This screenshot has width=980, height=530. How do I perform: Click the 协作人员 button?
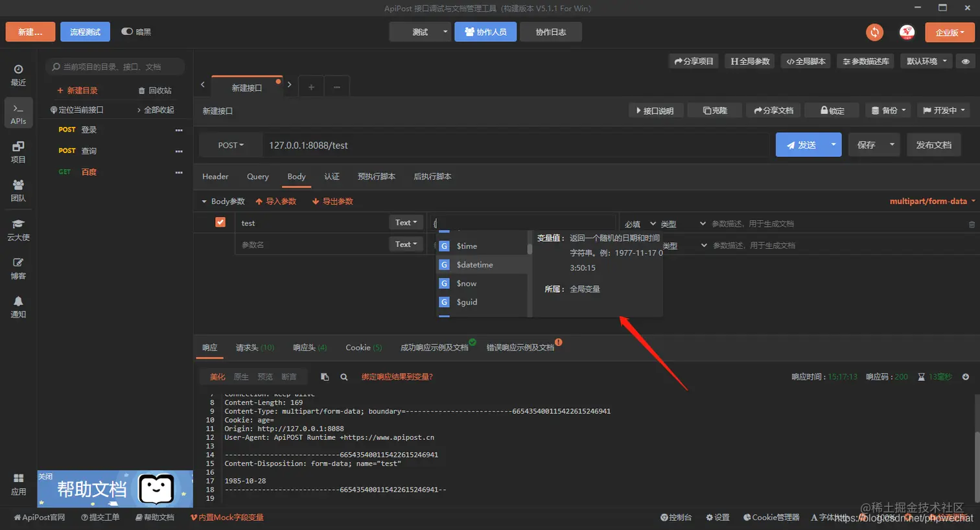485,32
